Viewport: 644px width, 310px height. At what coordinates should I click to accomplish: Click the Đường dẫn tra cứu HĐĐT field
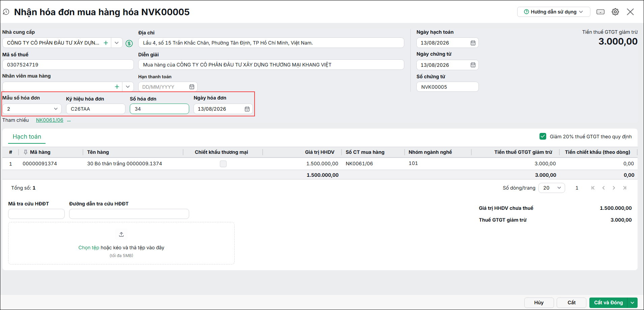tap(129, 214)
